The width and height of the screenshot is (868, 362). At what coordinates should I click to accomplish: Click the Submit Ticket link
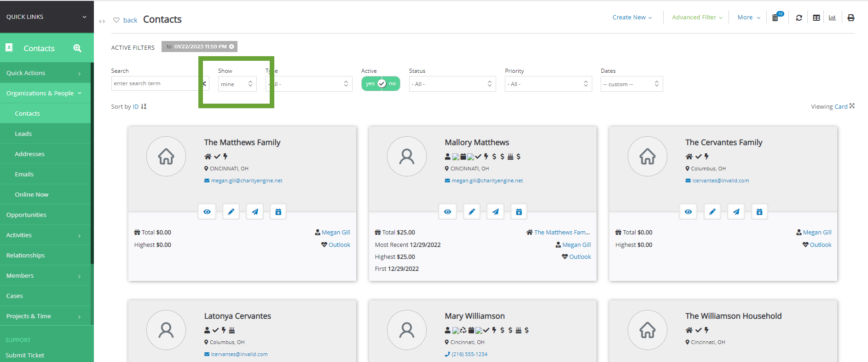tap(25, 355)
